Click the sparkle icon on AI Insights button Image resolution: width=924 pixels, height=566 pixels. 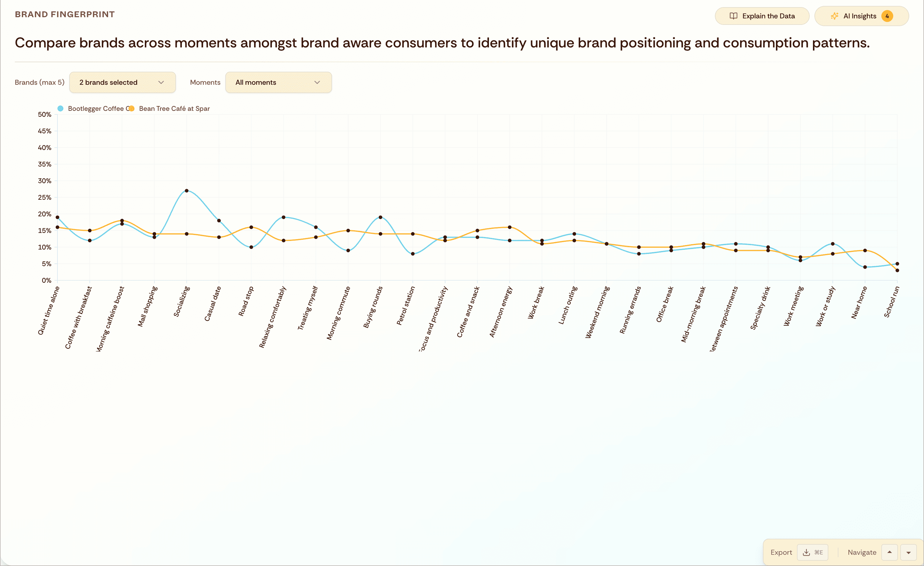[834, 16]
